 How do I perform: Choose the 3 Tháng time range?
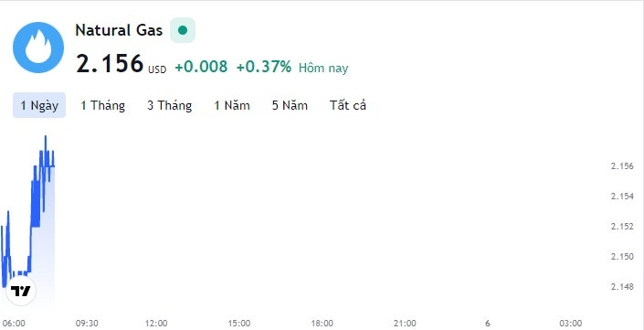coord(170,105)
